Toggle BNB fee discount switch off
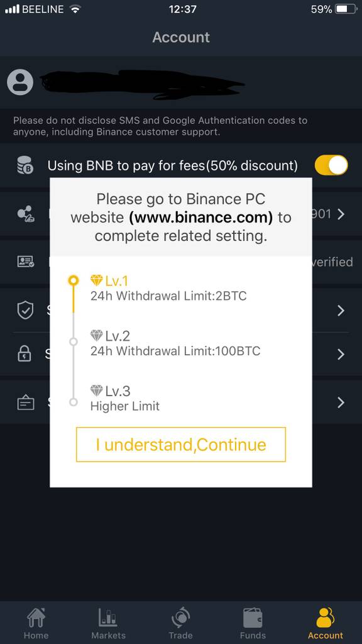Viewport: 362px width, 644px height. click(331, 165)
